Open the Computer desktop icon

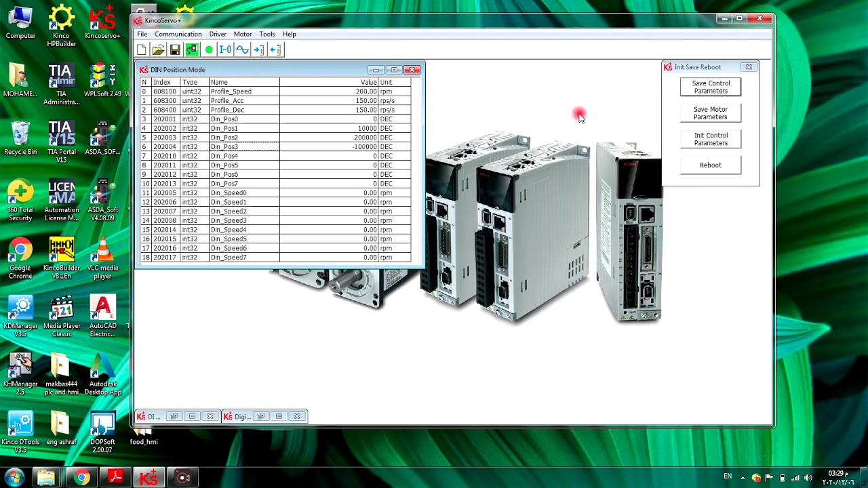coord(20,22)
